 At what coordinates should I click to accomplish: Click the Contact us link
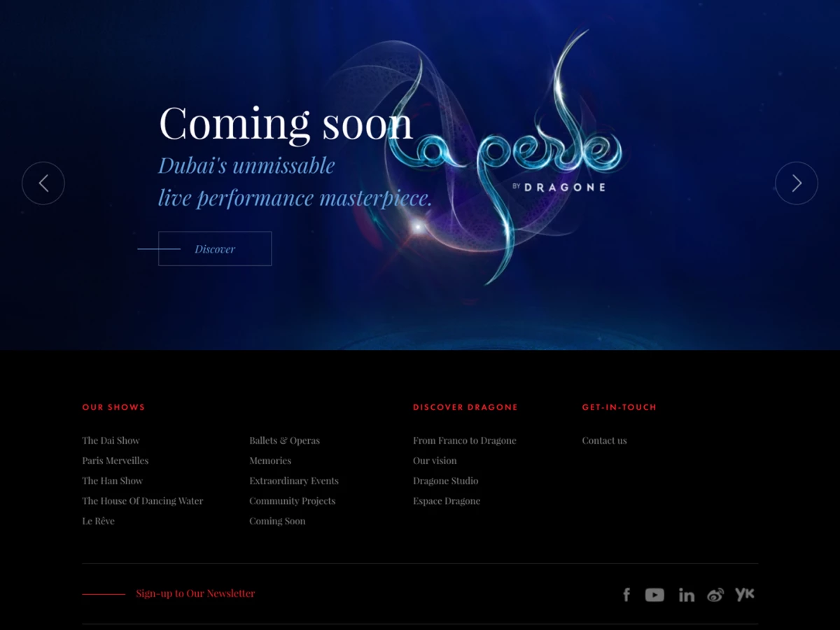click(604, 440)
